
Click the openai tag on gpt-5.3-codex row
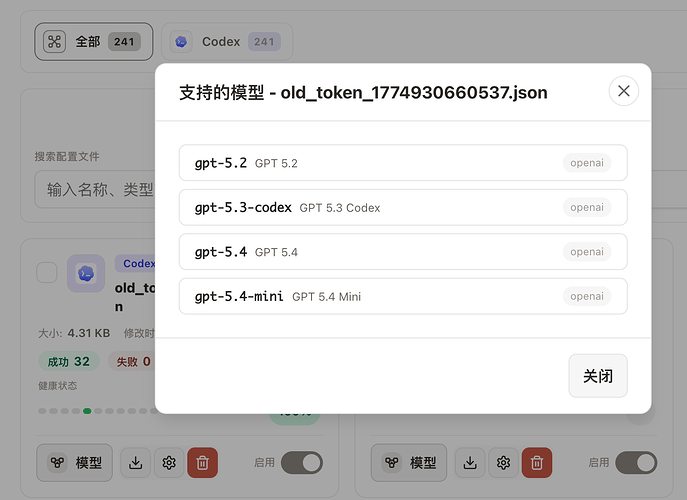point(587,207)
